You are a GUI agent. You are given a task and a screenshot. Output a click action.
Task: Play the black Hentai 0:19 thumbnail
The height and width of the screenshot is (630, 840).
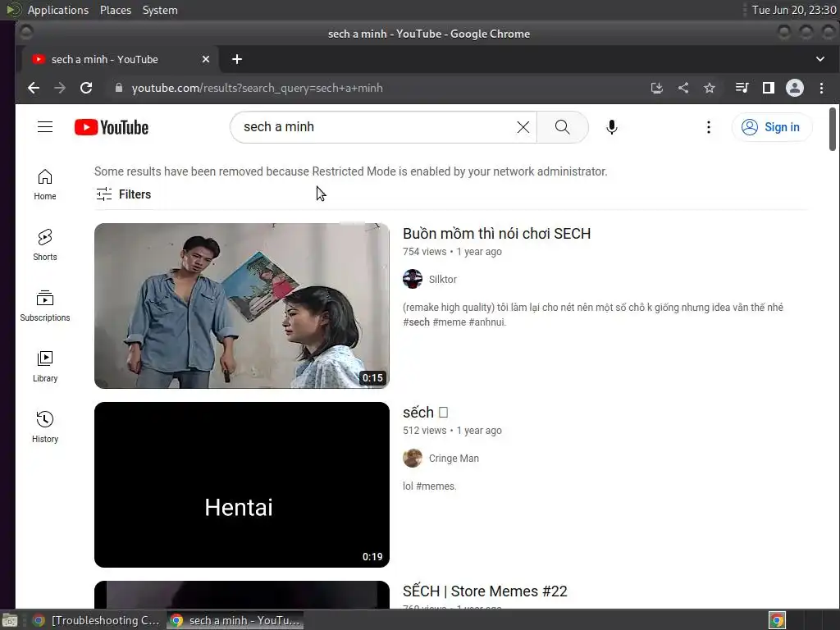point(242,485)
